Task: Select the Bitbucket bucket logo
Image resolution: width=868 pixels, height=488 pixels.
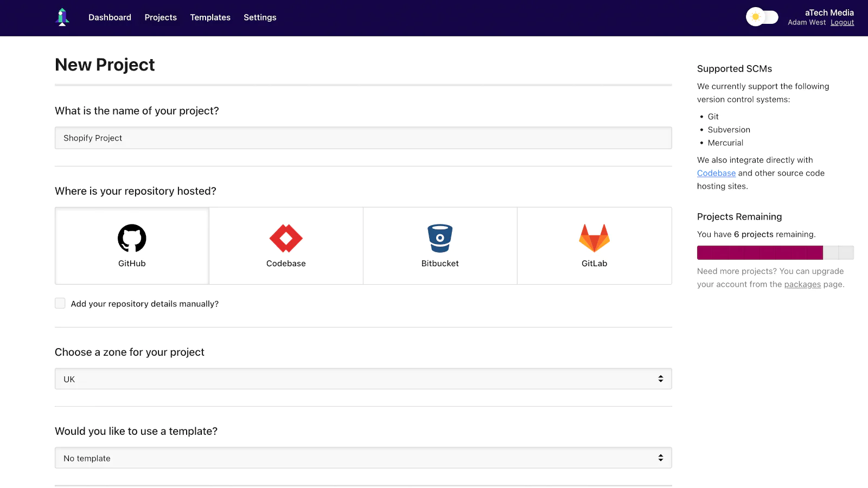Action: [440, 238]
